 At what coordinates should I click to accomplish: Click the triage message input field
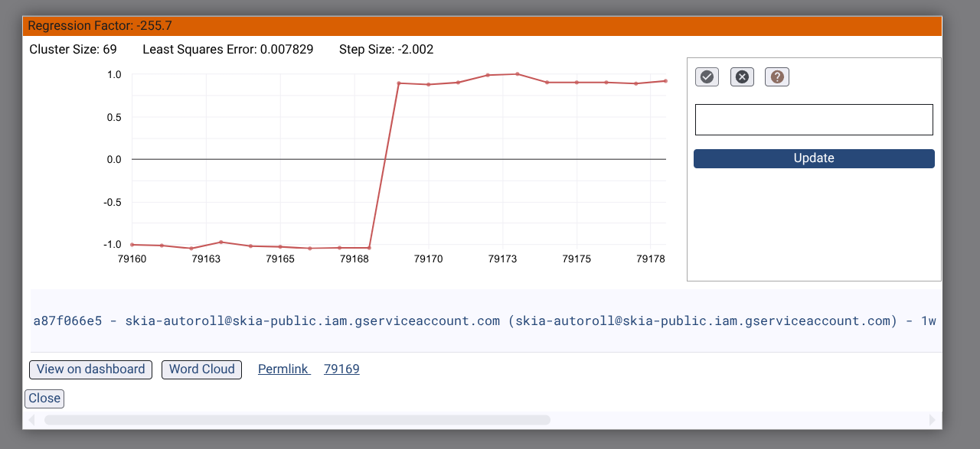coord(814,119)
